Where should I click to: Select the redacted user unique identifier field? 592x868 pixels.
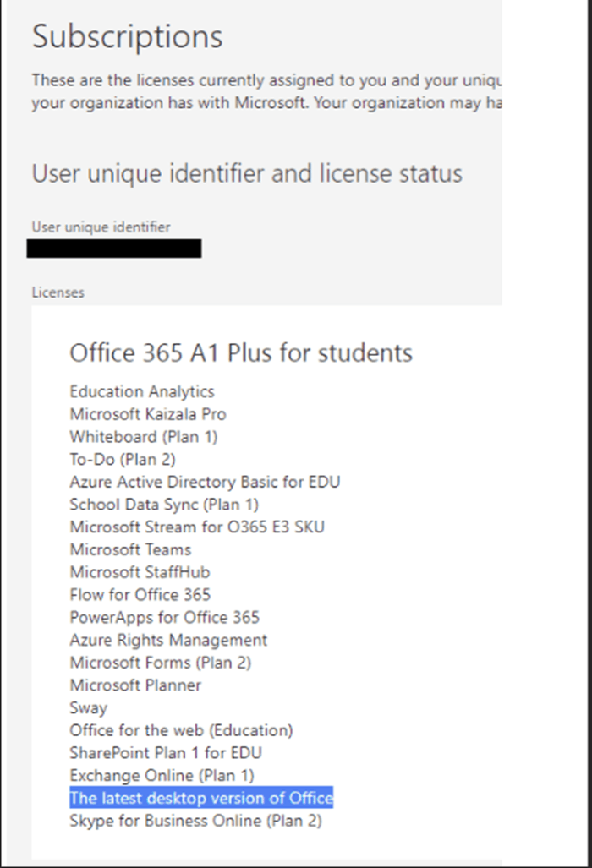114,248
